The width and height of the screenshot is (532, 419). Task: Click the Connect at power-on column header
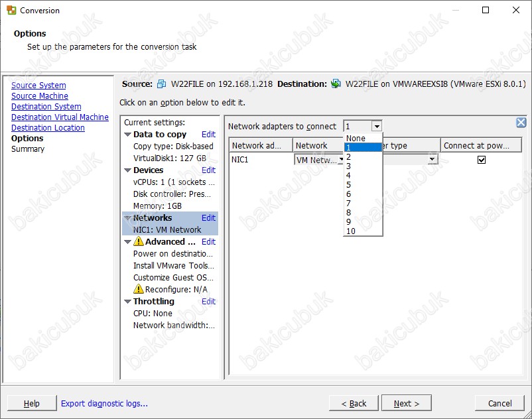pos(481,145)
